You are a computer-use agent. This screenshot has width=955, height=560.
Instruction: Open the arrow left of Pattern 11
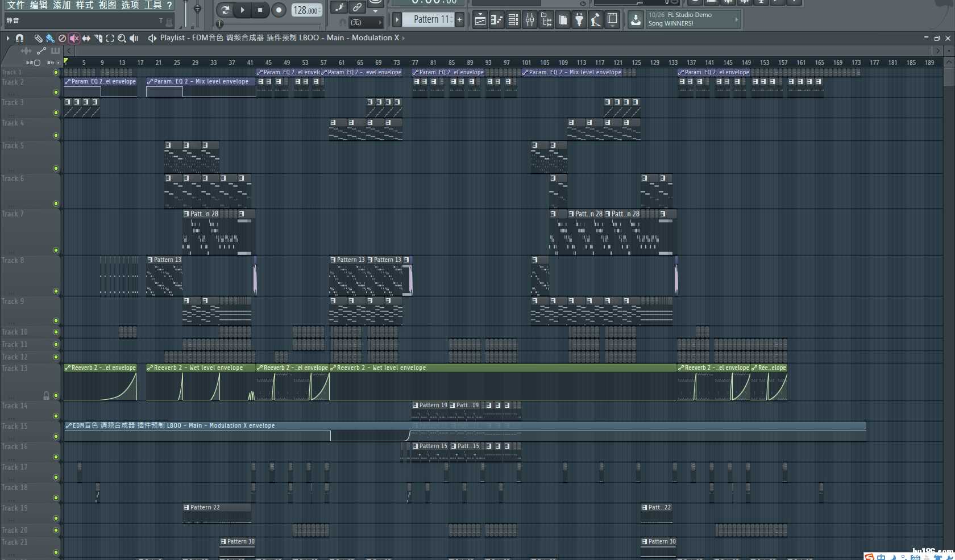click(397, 20)
